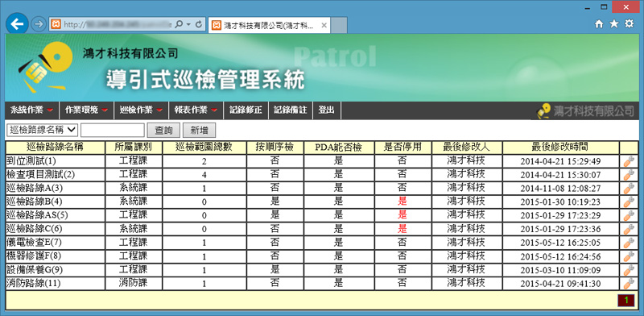
Task: Go back with the browser back arrow
Action: tap(17, 24)
